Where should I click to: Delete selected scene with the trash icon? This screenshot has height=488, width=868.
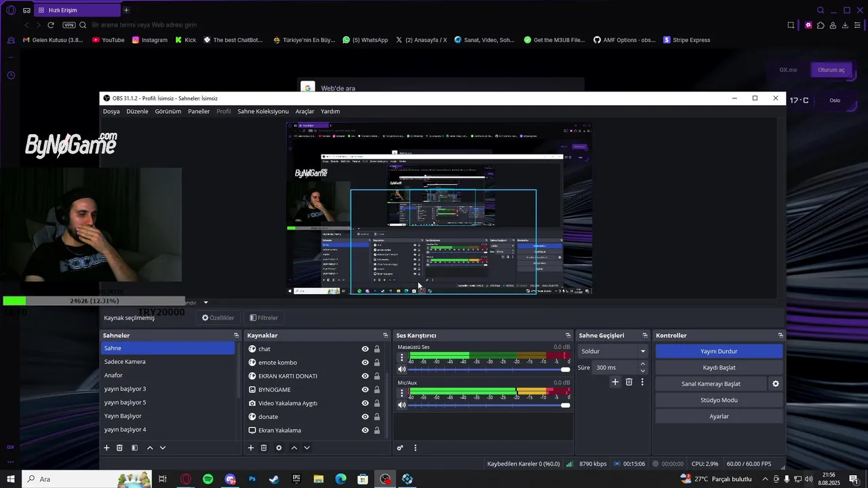(x=119, y=448)
